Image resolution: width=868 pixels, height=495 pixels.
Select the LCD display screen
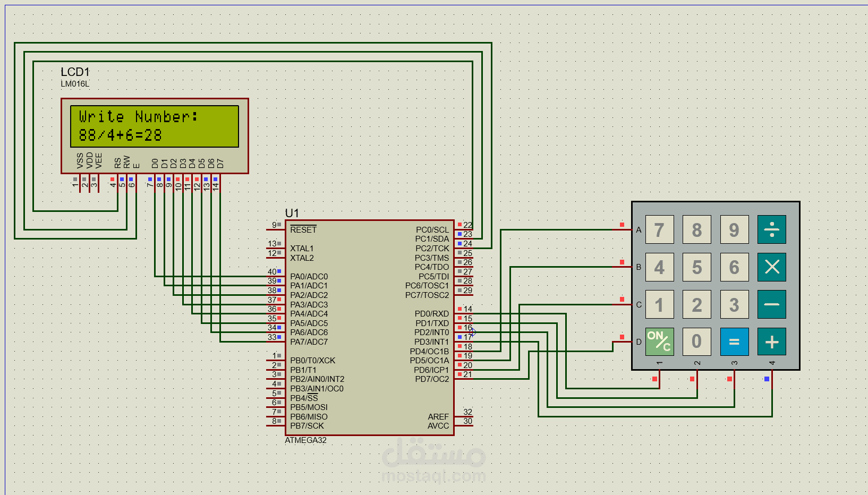[155, 126]
